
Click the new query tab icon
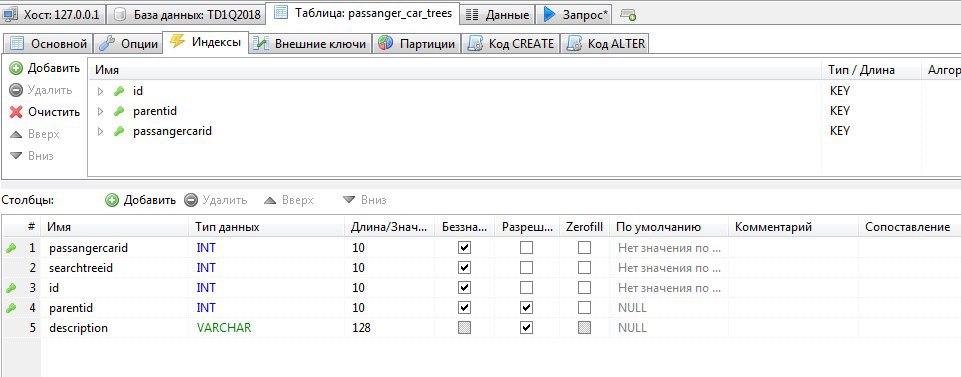pos(628,14)
